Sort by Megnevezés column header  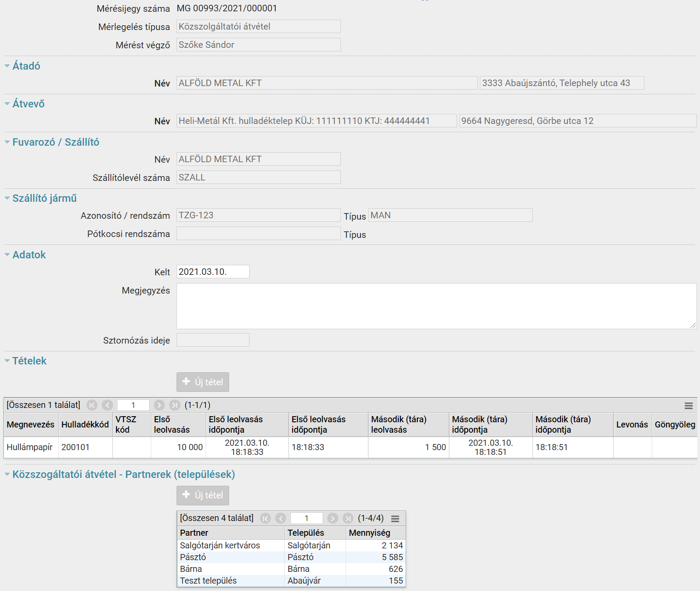30,424
